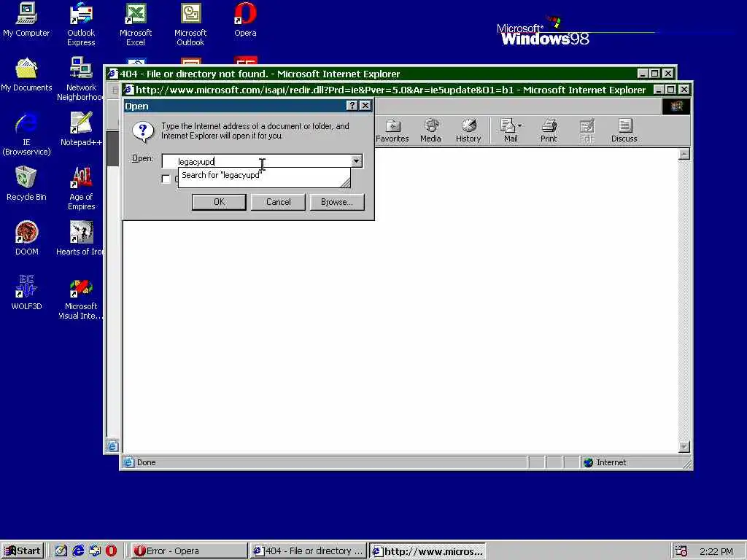
Task: Click the Discuss toolbar button
Action: pyautogui.click(x=624, y=131)
